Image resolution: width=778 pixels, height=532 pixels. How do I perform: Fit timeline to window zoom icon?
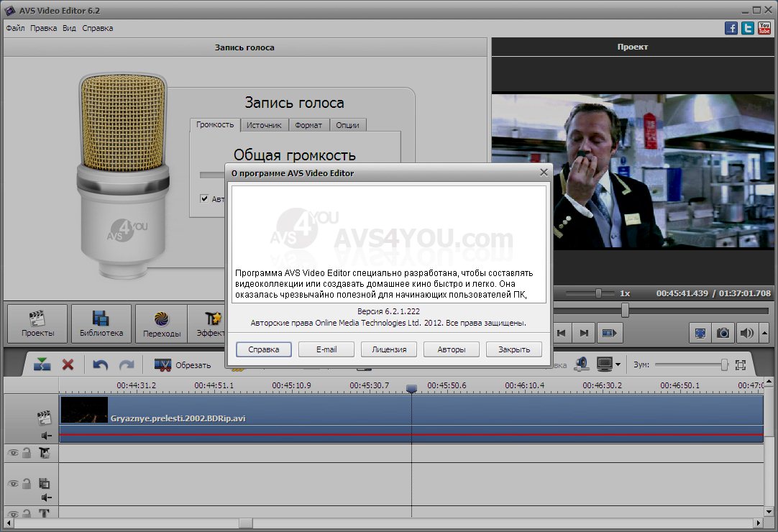tap(741, 365)
